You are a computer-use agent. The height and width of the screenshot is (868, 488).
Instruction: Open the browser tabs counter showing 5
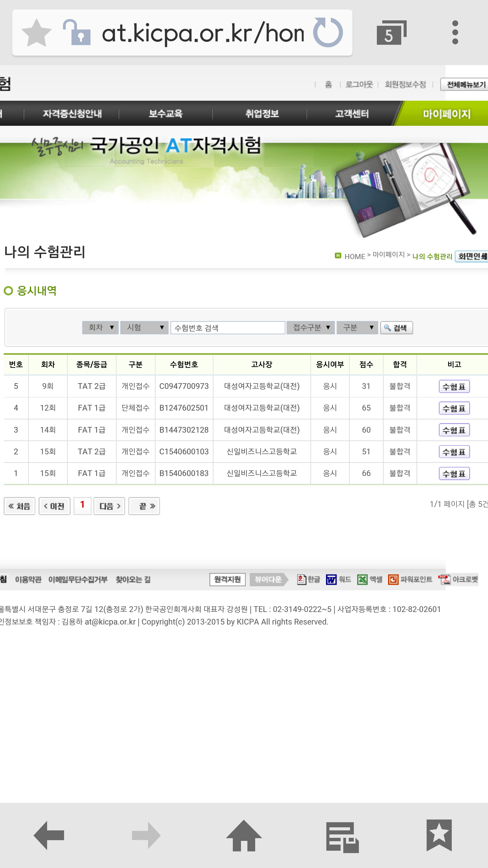[x=391, y=33]
